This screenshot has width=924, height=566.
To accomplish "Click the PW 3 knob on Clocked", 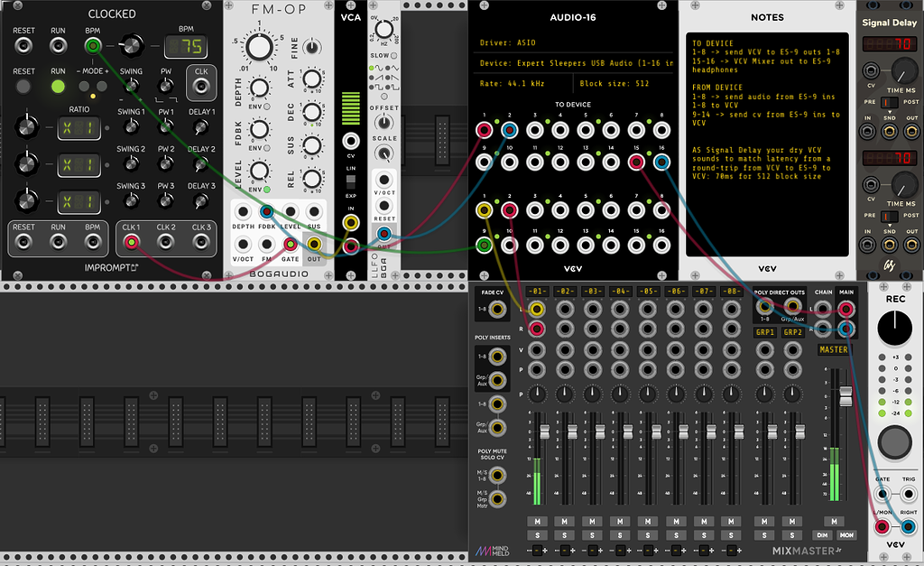I will click(166, 200).
